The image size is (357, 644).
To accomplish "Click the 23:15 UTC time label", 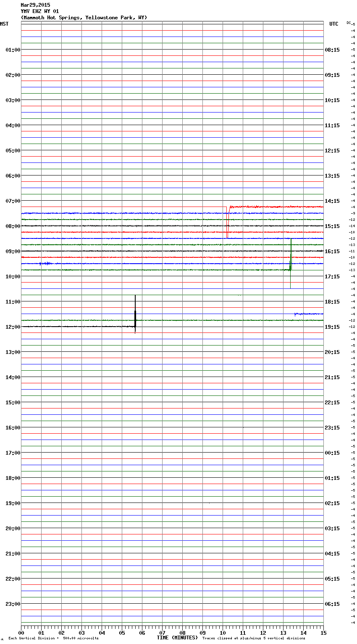I will (332, 427).
